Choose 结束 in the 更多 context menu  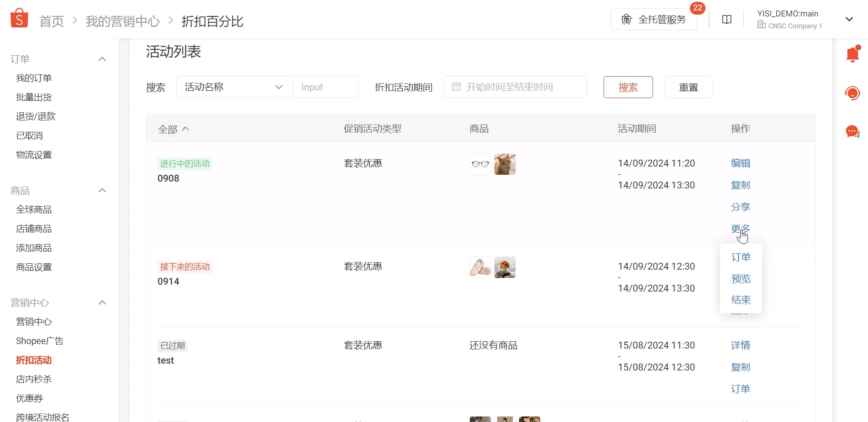click(741, 300)
